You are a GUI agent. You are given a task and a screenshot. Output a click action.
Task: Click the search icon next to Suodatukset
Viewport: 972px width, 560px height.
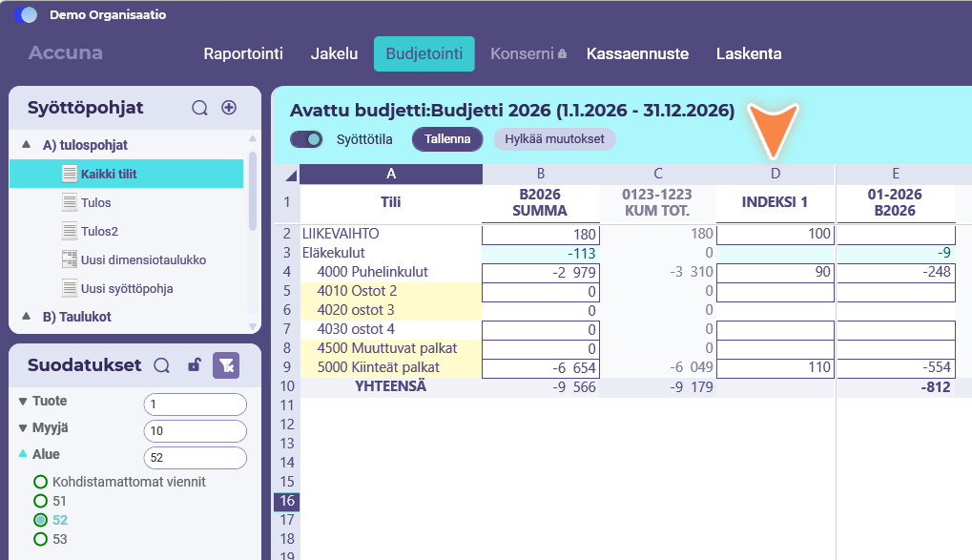pos(162,365)
